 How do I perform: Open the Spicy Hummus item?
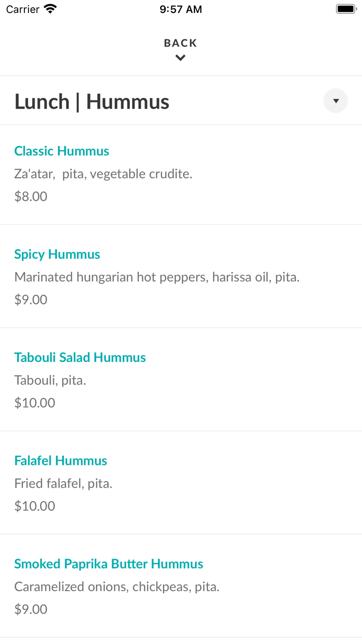coord(57,254)
